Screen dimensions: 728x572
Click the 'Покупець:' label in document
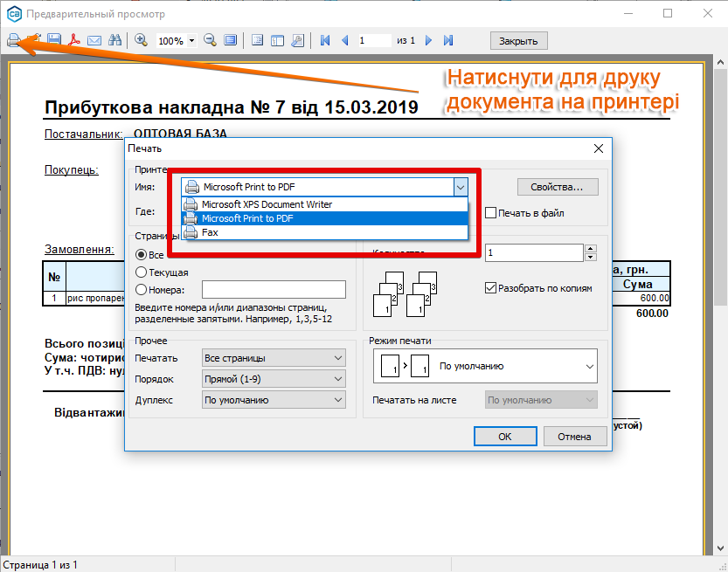pos(72,169)
